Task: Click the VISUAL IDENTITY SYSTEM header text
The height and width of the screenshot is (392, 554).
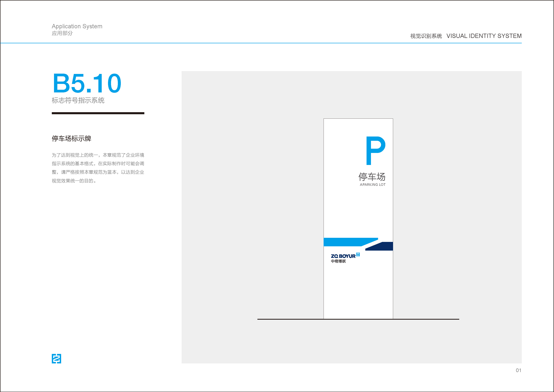Action: coord(484,36)
